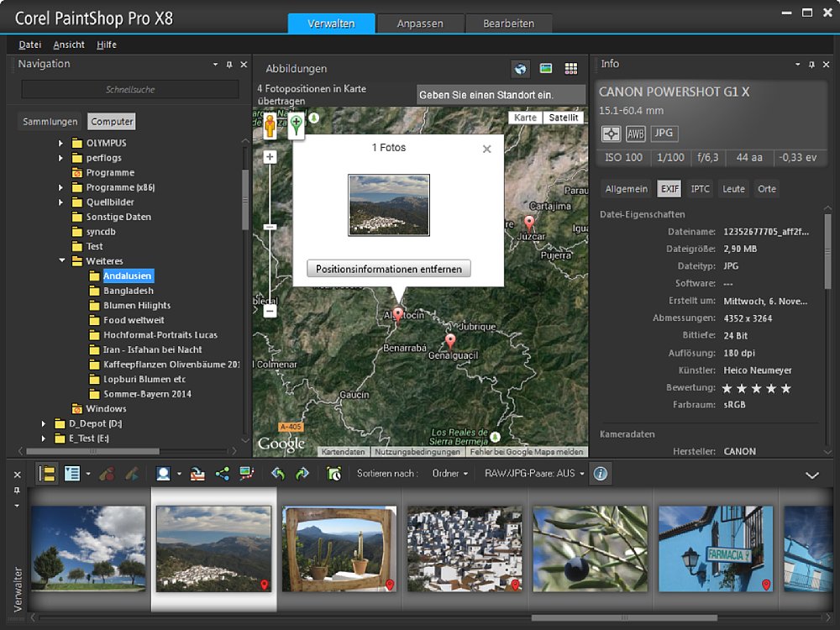The width and height of the screenshot is (840, 630).
Task: Expand the OLYMPUS folder
Action: [x=60, y=143]
